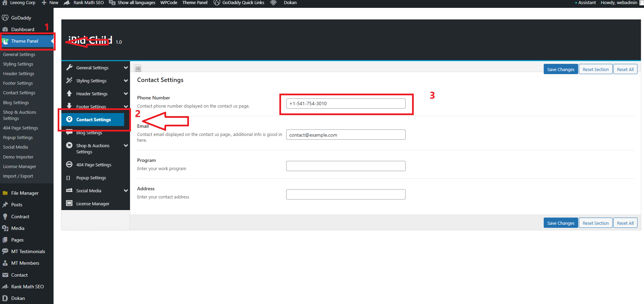Image resolution: width=644 pixels, height=304 pixels.
Task: Click the expand-all options icon above Contact Settings
Action: [x=138, y=69]
